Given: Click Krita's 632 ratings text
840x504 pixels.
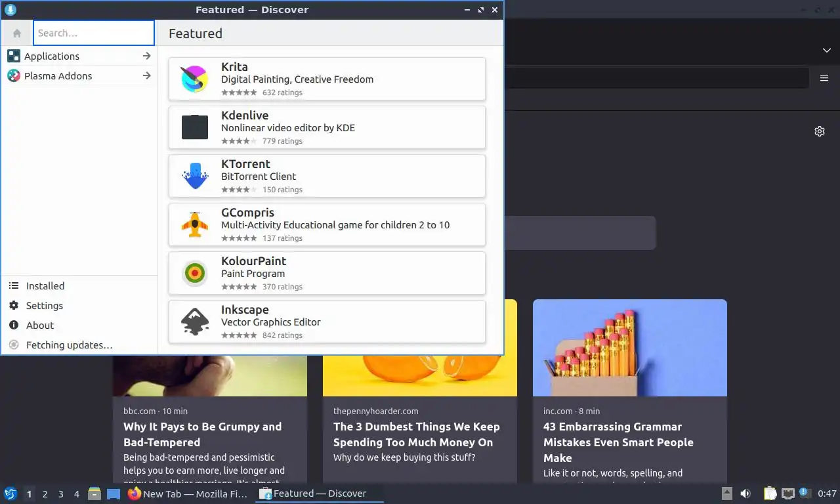Looking at the screenshot, I should pyautogui.click(x=282, y=93).
